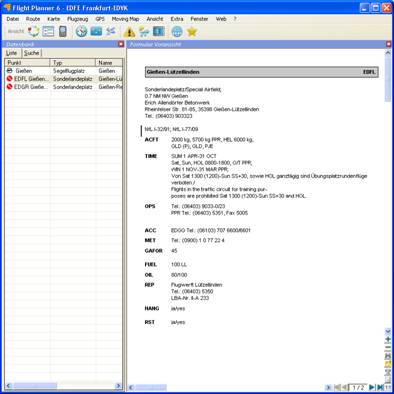Click the zoom in plus icon
The width and height of the screenshot is (394, 394).
[388, 340]
